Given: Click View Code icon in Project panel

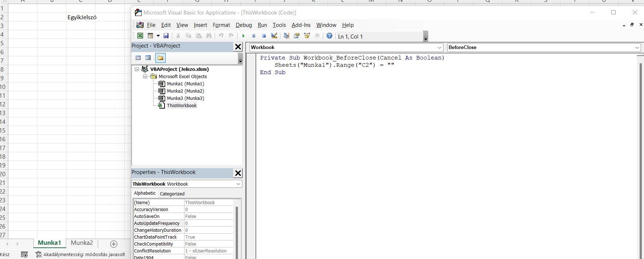Looking at the screenshot, I should (x=138, y=58).
